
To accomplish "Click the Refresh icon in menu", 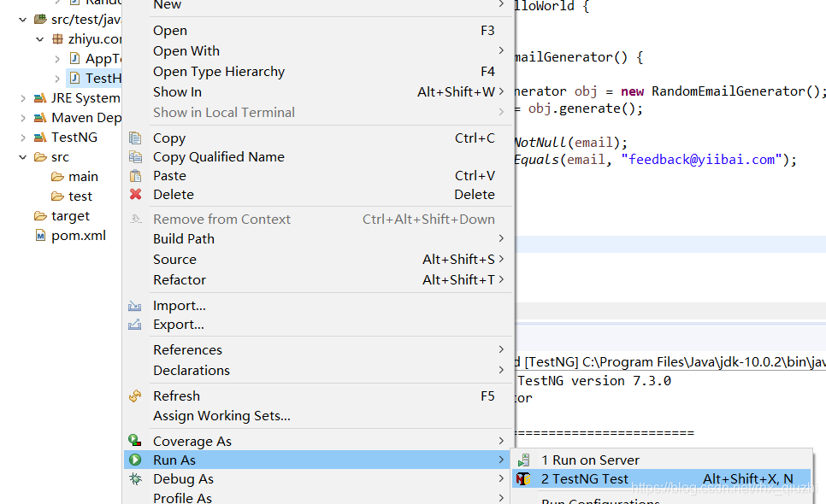I will pyautogui.click(x=135, y=396).
